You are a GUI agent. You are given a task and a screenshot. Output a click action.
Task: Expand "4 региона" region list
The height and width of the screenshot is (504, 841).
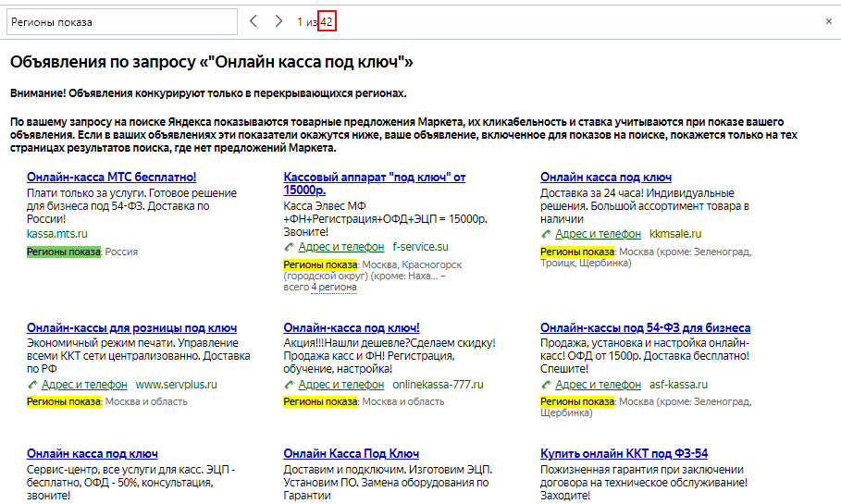[x=334, y=287]
